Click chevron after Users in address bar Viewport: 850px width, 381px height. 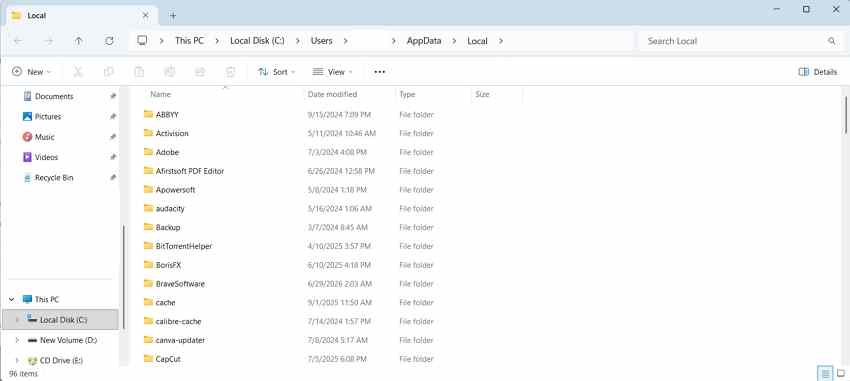345,41
